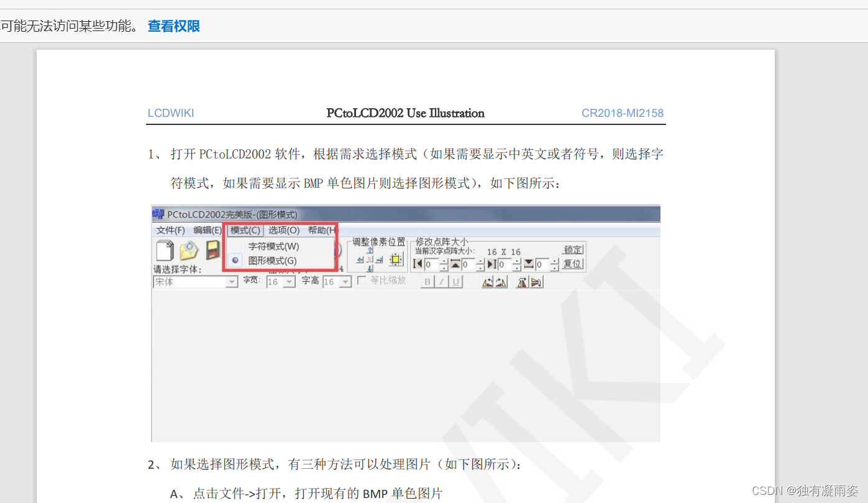The height and width of the screenshot is (503, 868).
Task: Click the move pixels down arrow icon
Action: click(x=370, y=269)
